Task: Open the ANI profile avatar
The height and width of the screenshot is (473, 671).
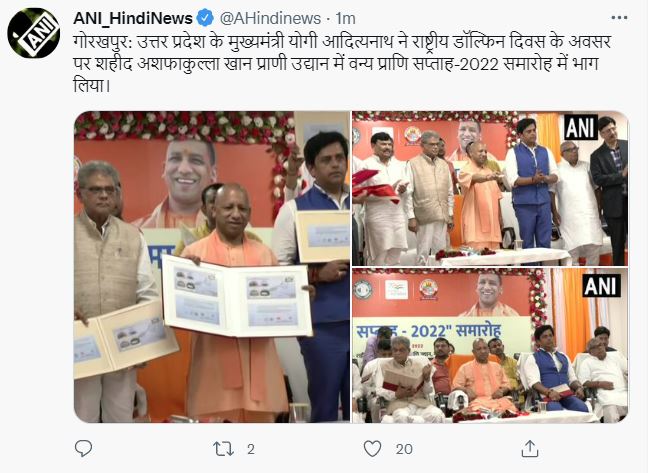Action: (33, 33)
